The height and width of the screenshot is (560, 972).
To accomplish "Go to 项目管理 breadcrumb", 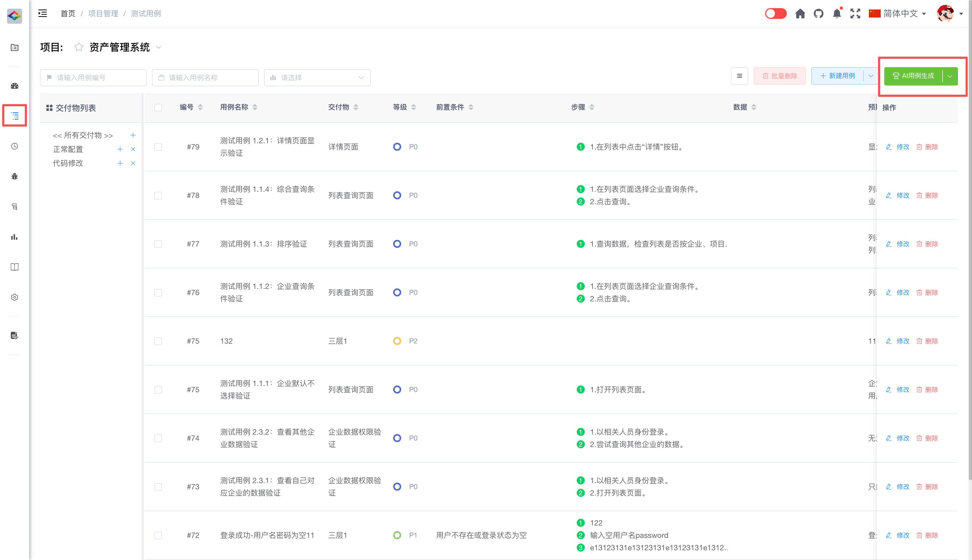I will pyautogui.click(x=103, y=14).
